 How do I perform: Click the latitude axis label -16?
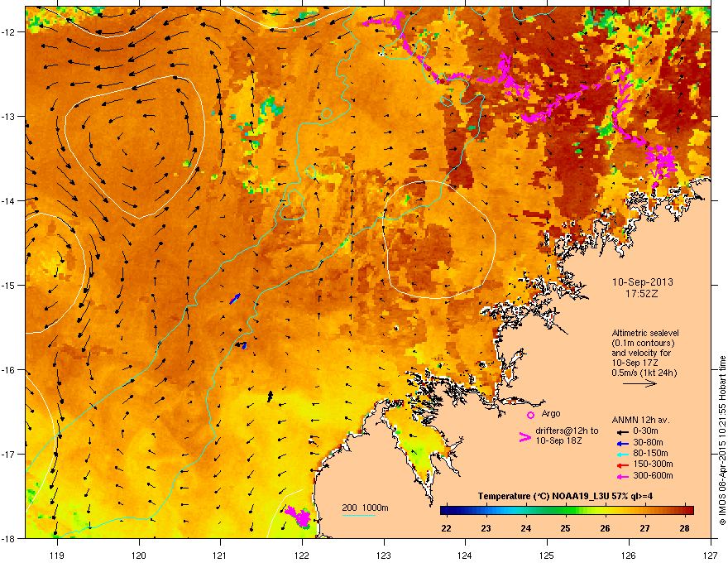[8, 370]
